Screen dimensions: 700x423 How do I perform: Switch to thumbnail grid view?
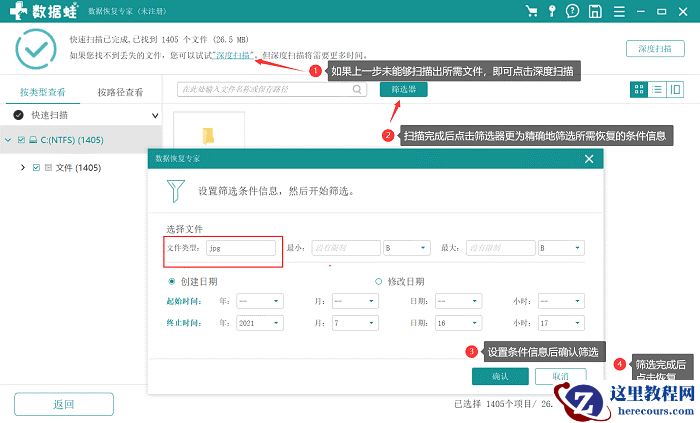pyautogui.click(x=639, y=89)
